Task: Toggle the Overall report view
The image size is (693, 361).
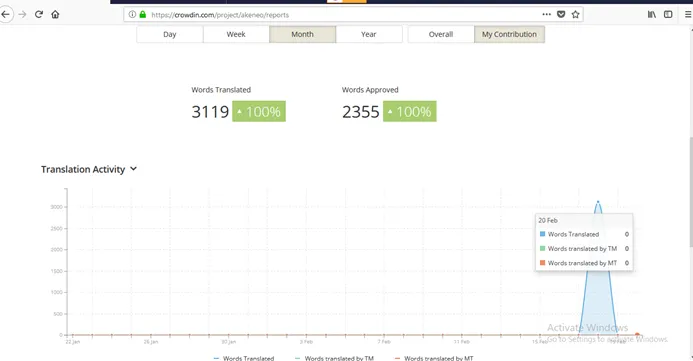Action: point(441,34)
